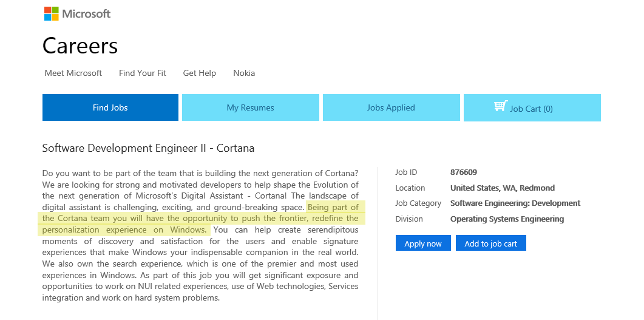Click the Location label
The image size is (644, 320).
tap(410, 188)
